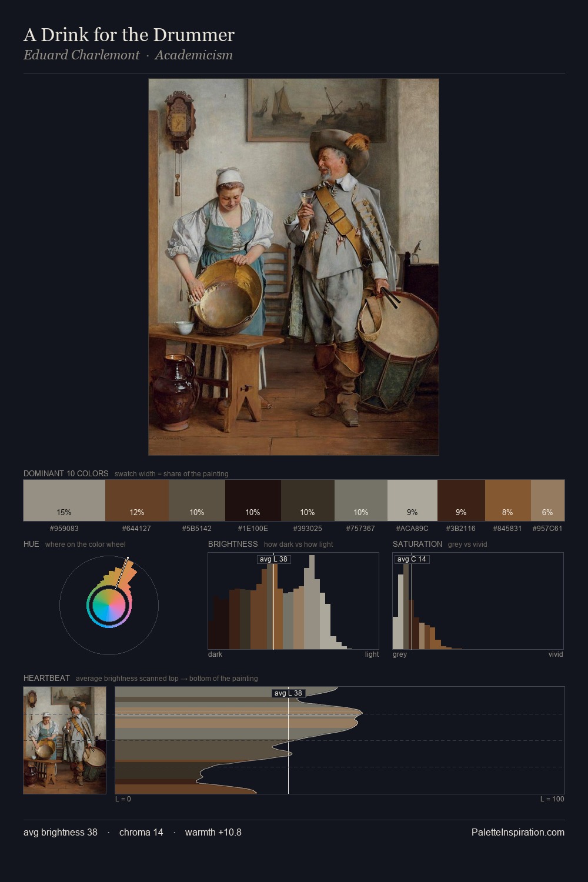Click the hex code text '#957C61'

click(547, 528)
